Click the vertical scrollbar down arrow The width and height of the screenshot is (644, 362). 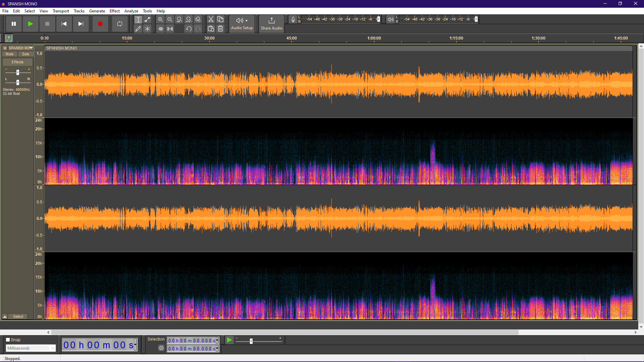tap(641, 326)
